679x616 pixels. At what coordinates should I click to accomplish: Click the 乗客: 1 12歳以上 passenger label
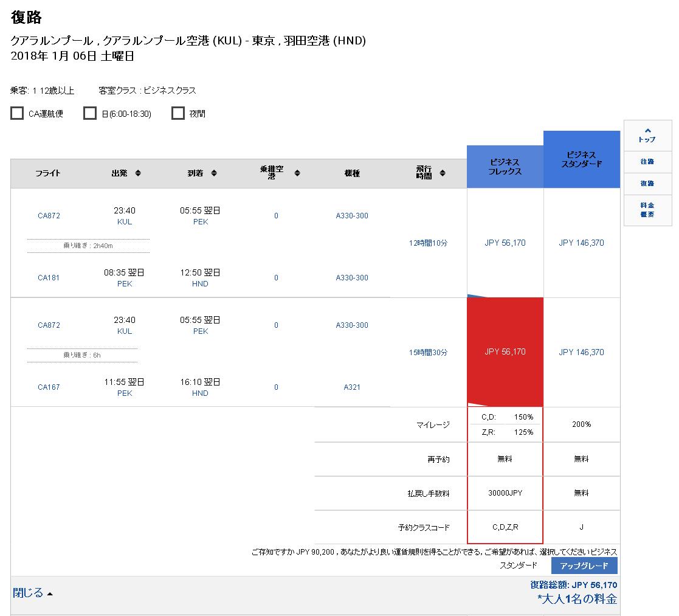43,91
